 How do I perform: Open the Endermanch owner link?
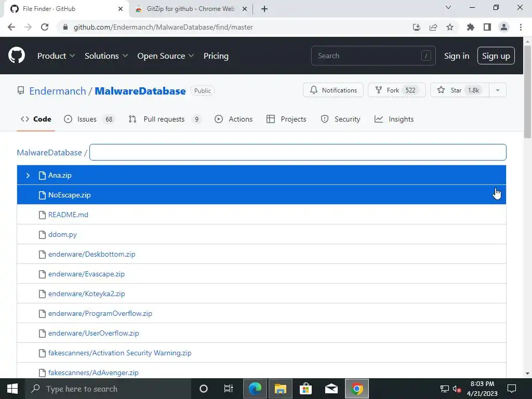tap(58, 91)
